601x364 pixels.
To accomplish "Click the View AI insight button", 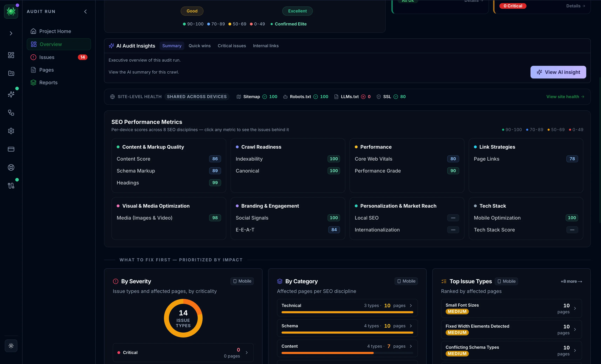I will 558,72.
